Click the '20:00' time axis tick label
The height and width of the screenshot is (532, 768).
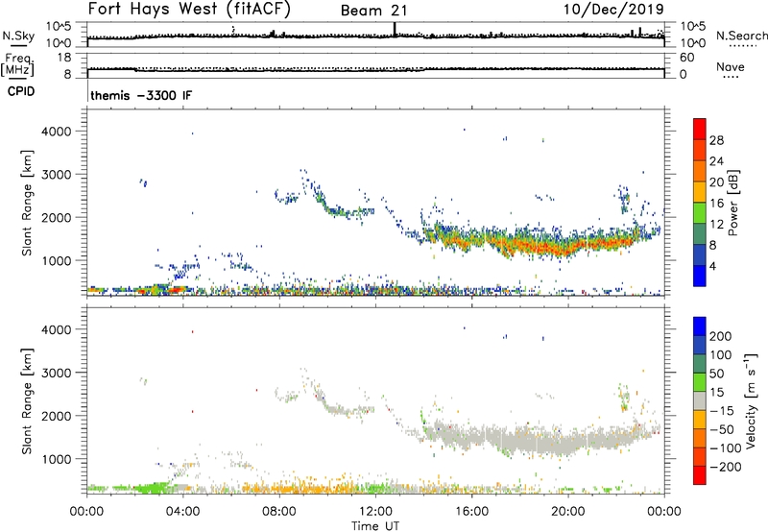[567, 512]
